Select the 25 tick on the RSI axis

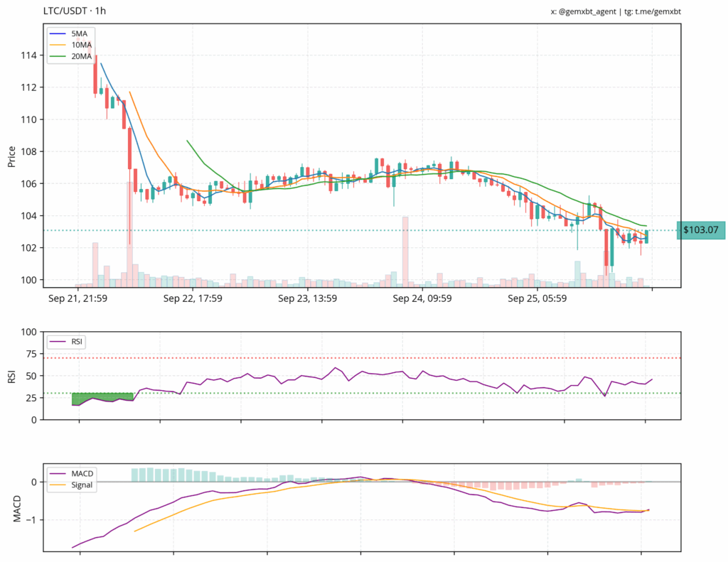click(31, 398)
